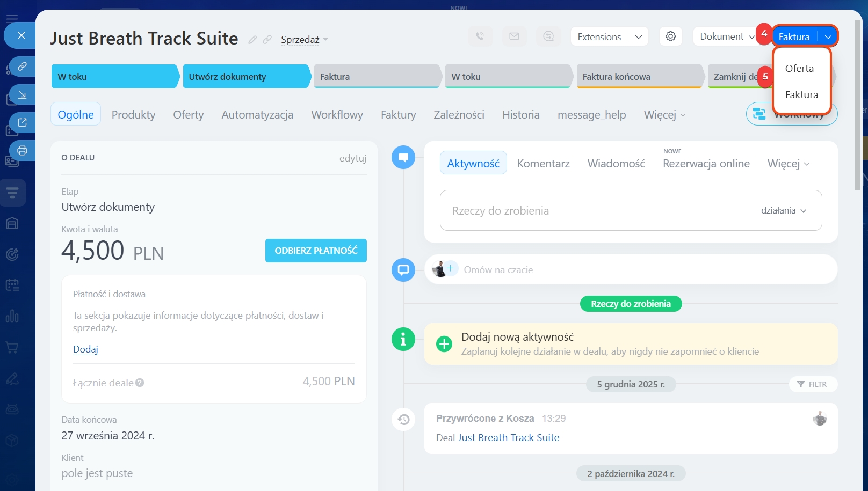Select Oferta from the dropdown menu
Viewport: 868px width, 491px height.
799,69
